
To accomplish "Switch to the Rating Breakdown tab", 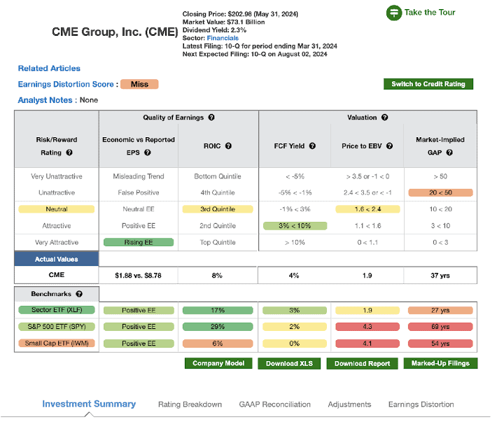I will coord(190,404).
